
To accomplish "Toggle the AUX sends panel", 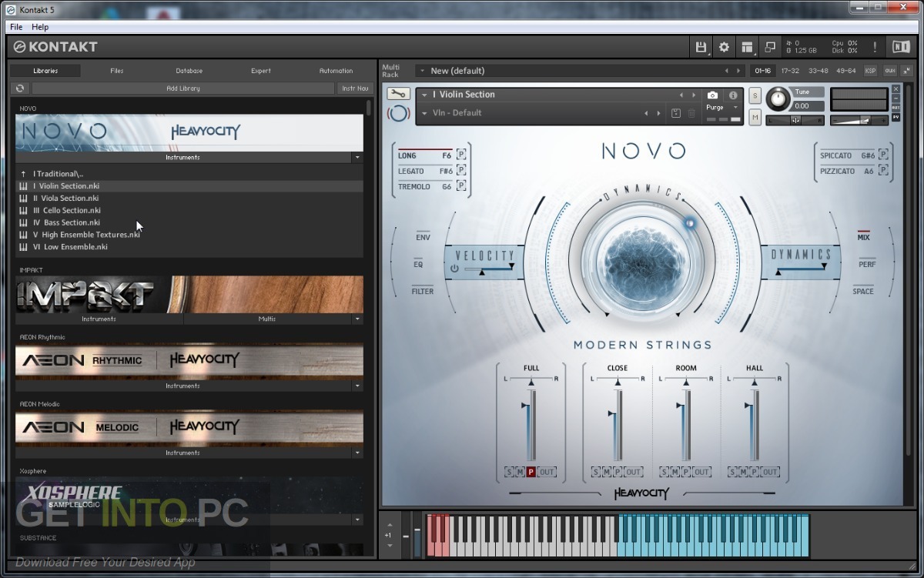I will 890,71.
